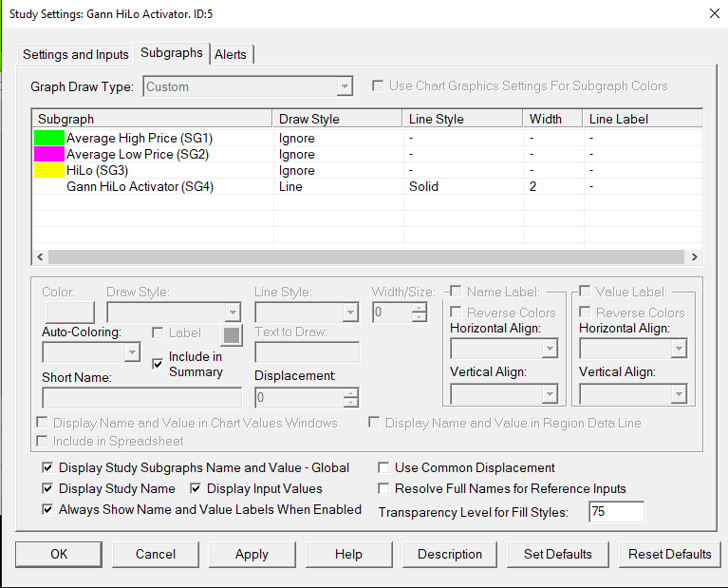The height and width of the screenshot is (588, 728).
Task: Click the right arrow of the horizontal scrollbar
Action: point(694,257)
